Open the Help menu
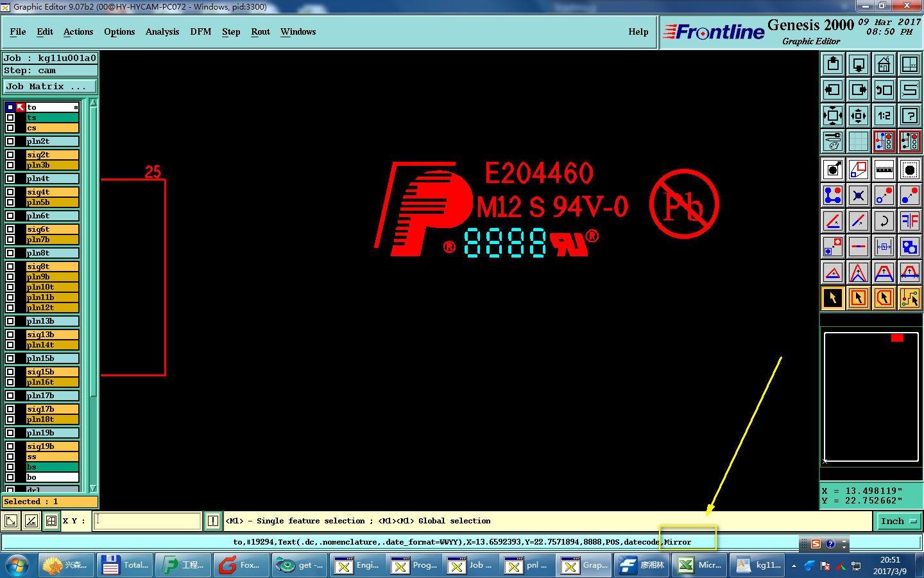 [x=638, y=31]
